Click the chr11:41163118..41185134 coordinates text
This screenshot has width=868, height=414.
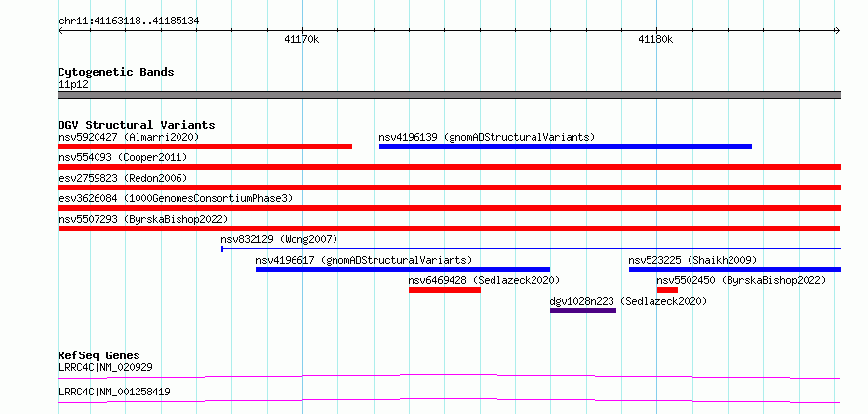pos(129,21)
